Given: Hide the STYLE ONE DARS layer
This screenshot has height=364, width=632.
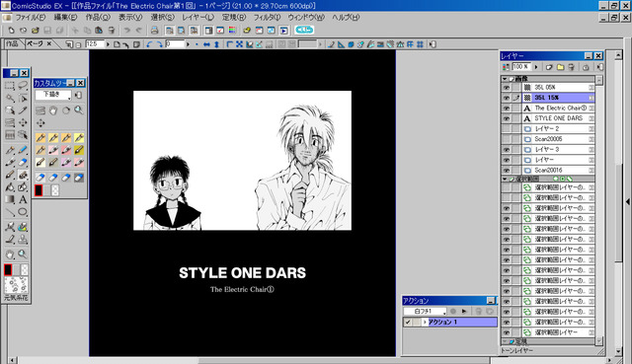Looking at the screenshot, I should (x=507, y=118).
